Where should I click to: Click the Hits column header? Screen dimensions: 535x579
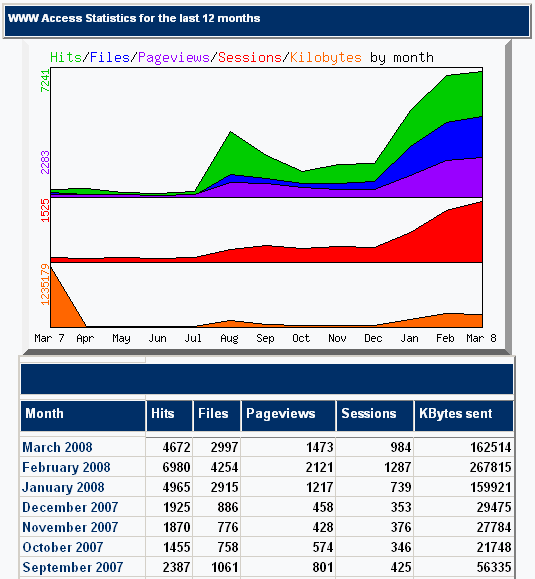[x=169, y=416]
